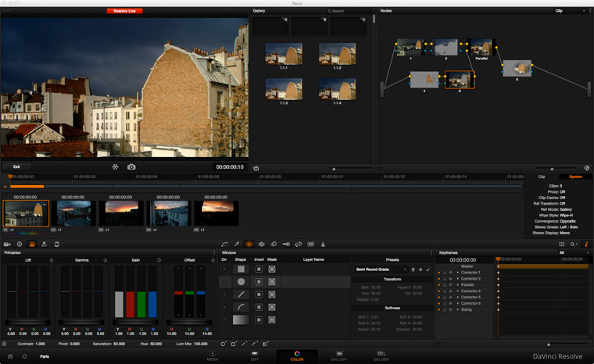Open the Keyframes All mode dropdown
Viewport: 594px width, 364px height.
pos(574,252)
